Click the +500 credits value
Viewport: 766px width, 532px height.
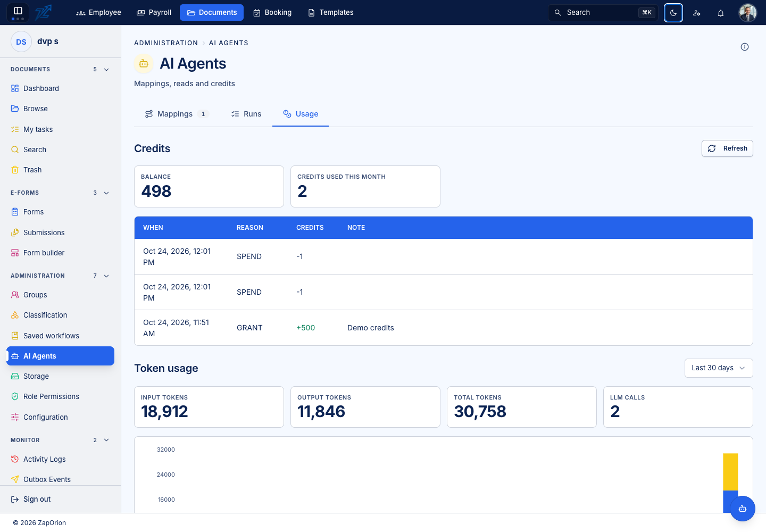[306, 328]
